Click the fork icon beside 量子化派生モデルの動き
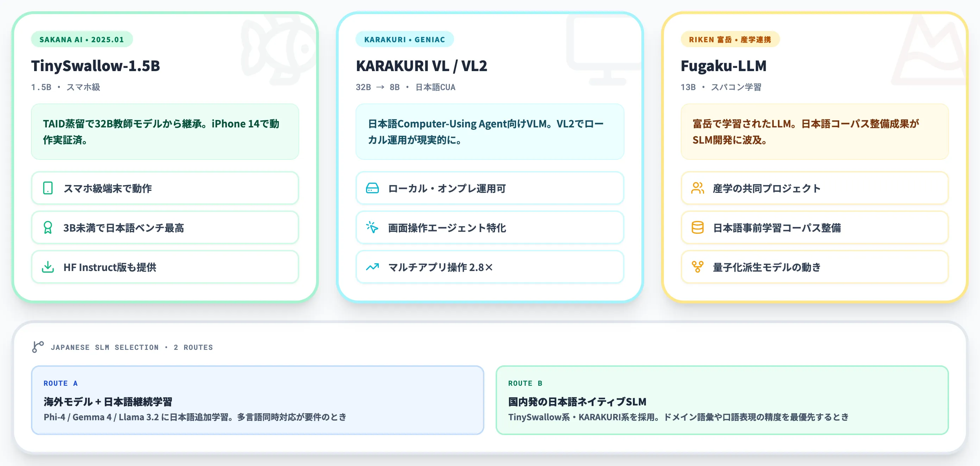This screenshot has height=466, width=980. point(697,267)
